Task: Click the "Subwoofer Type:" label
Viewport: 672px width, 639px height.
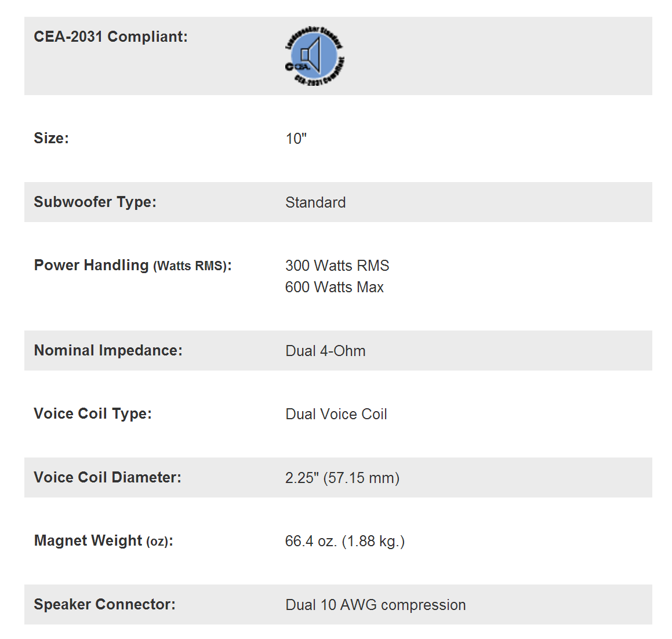Action: 95,202
